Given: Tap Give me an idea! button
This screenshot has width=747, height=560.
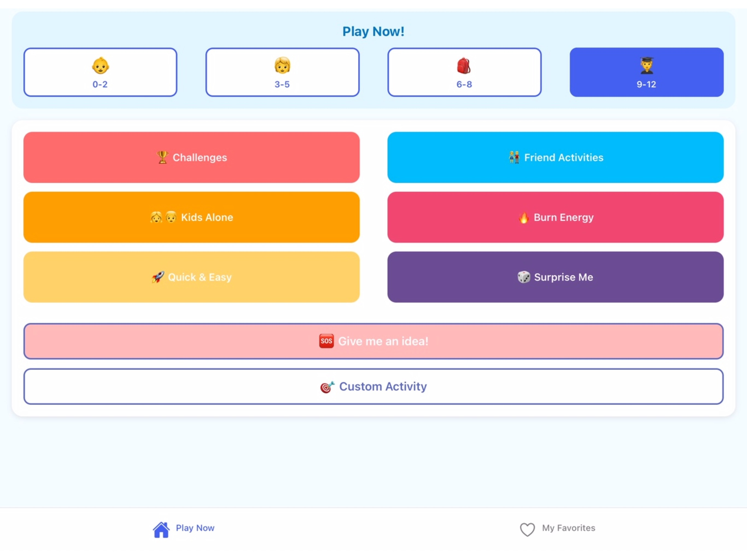Looking at the screenshot, I should tap(373, 341).
